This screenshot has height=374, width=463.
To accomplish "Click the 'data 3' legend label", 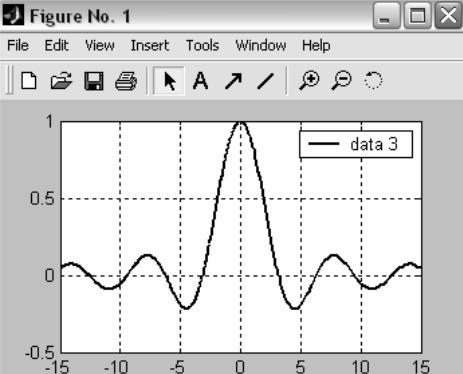I will pyautogui.click(x=374, y=144).
